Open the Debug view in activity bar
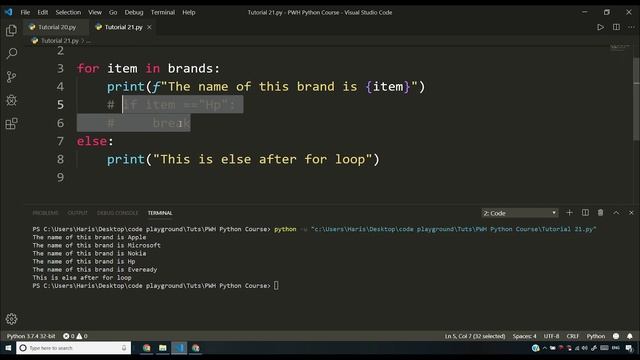640x360 pixels. tap(11, 100)
